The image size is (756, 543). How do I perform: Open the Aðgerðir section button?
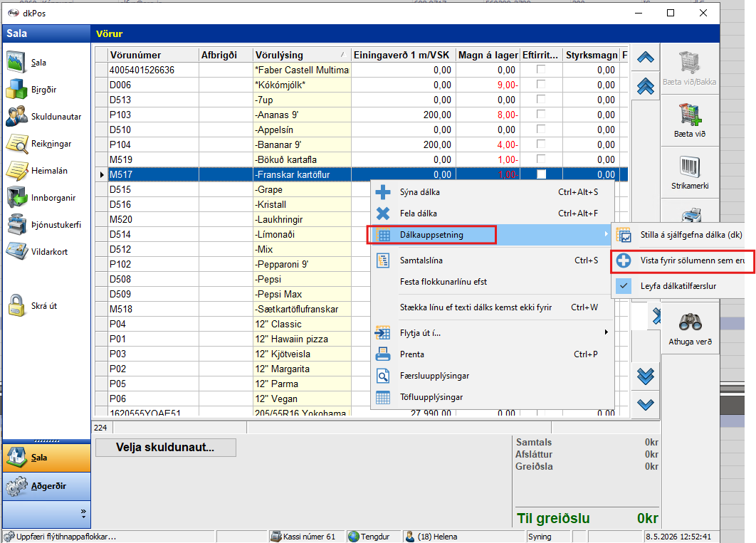(x=46, y=486)
